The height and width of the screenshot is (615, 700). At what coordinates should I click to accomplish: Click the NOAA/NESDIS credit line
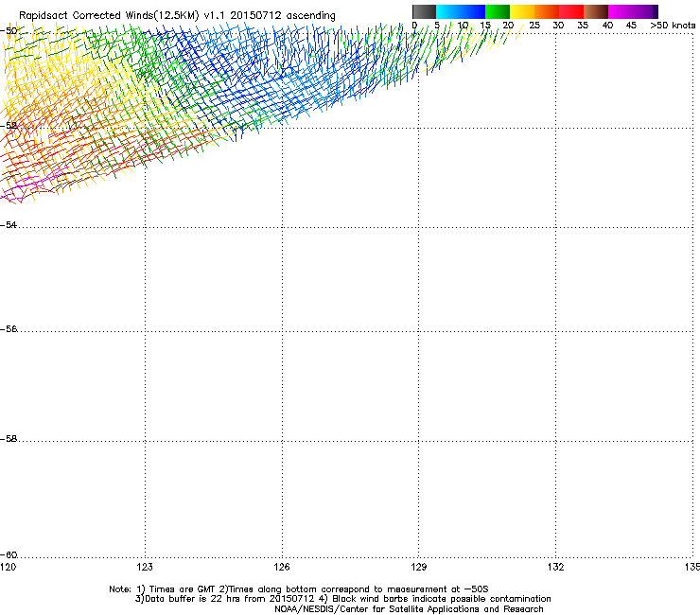(x=409, y=609)
